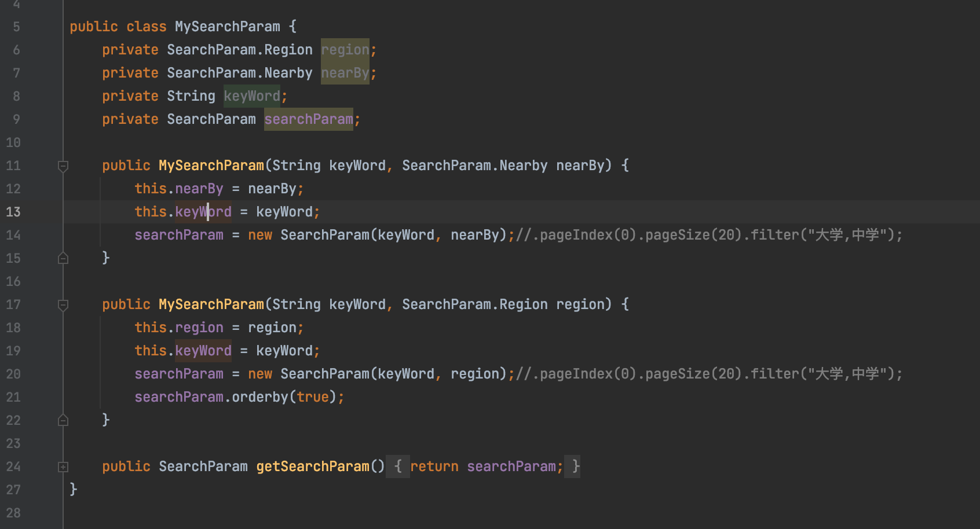Click return searchParam inside getSearchParam

[487, 466]
